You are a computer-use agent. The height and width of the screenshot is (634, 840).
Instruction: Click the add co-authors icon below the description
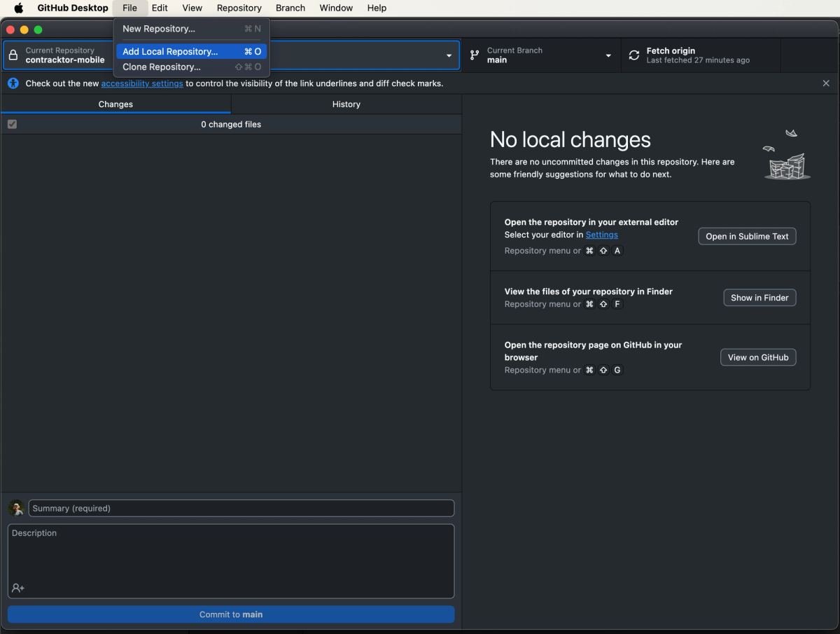click(x=17, y=588)
